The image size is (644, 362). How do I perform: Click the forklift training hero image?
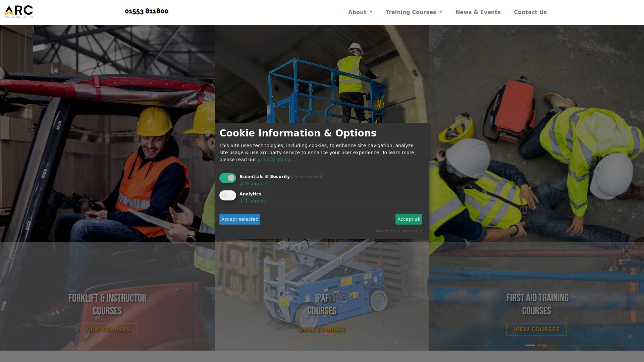(x=107, y=134)
